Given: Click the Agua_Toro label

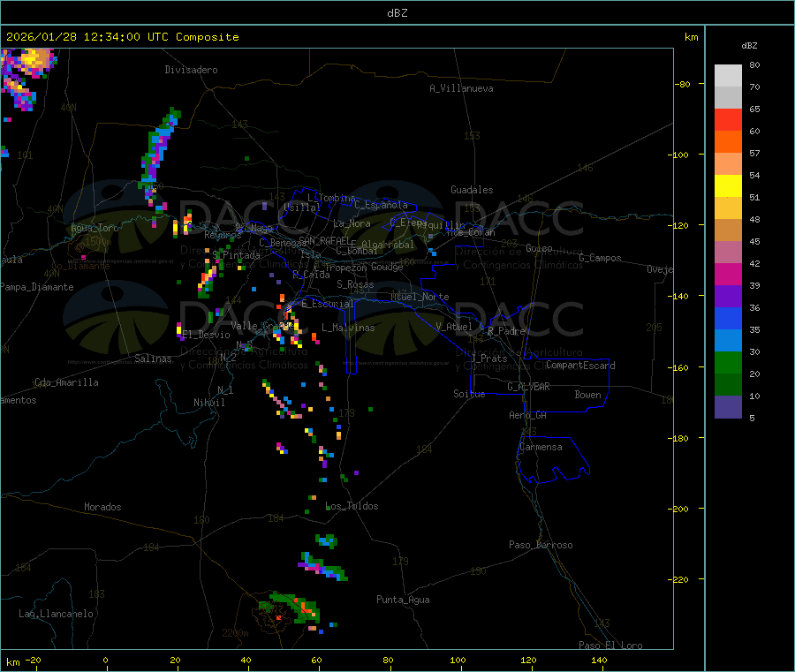Looking at the screenshot, I should point(95,228).
